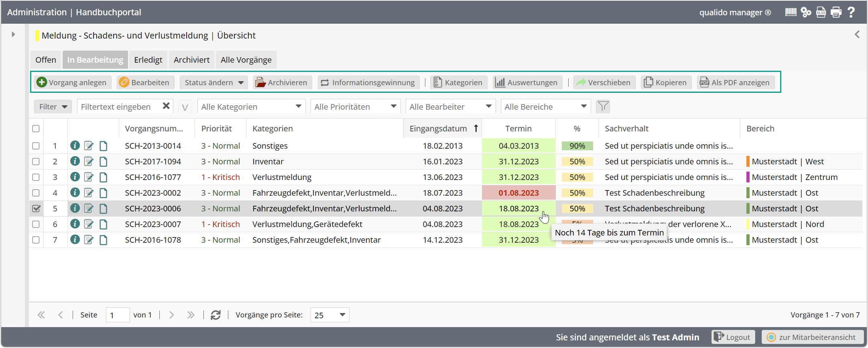868x348 pixels.
Task: Open info icon for SCH-2013-0014
Action: [75, 145]
